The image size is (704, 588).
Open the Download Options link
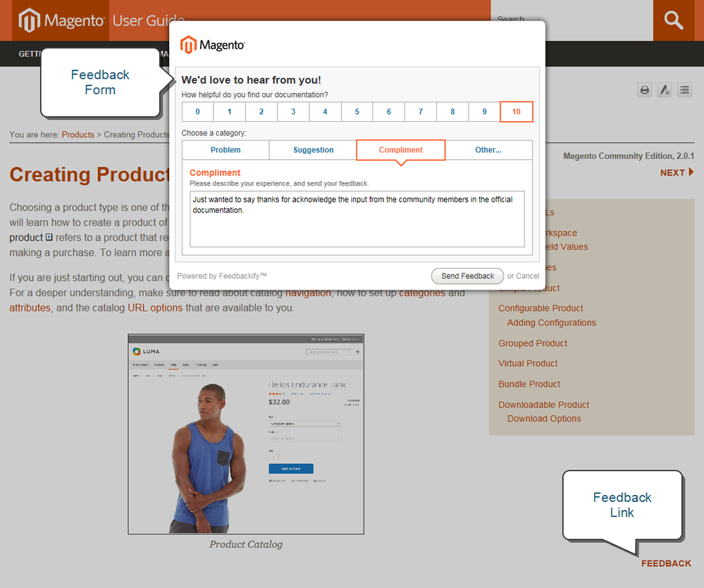544,419
